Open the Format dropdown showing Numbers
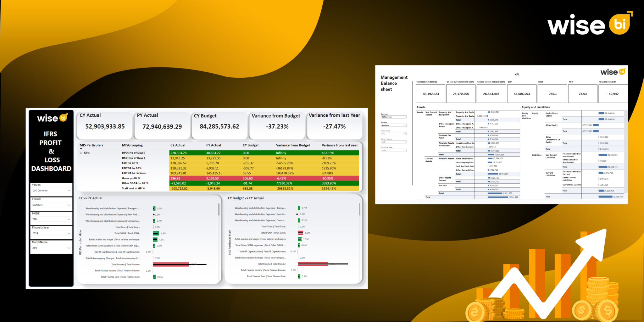 click(x=51, y=205)
